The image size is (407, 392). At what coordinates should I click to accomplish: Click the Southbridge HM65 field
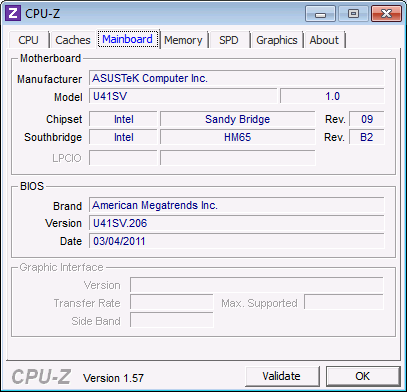237,137
